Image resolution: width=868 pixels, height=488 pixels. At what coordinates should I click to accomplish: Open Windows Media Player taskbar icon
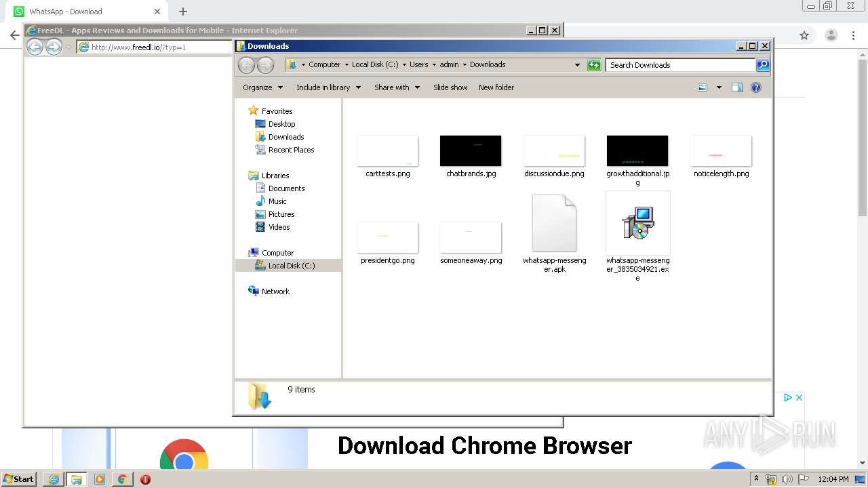pyautogui.click(x=100, y=479)
